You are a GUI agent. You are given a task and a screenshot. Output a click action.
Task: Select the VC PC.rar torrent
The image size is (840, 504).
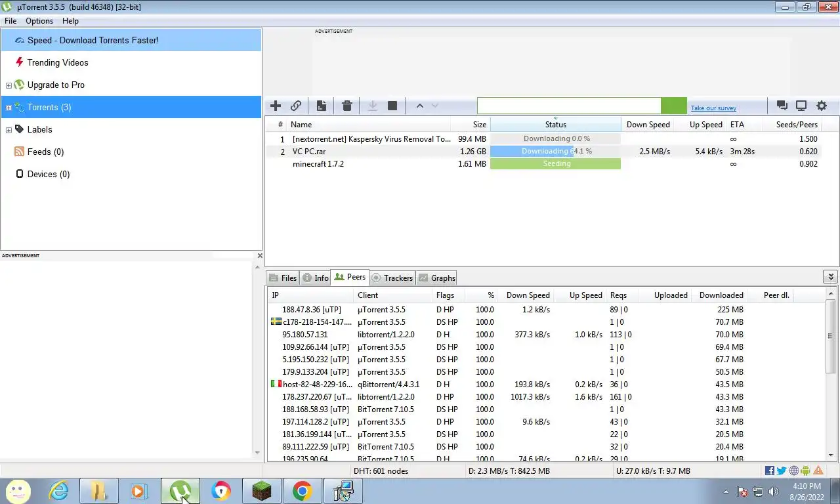coord(543,152)
